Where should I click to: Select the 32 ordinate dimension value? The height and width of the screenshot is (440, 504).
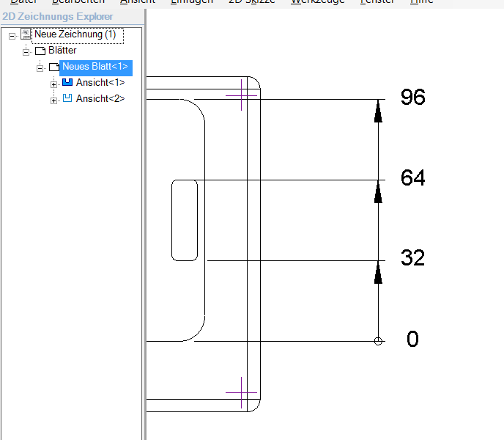point(412,258)
